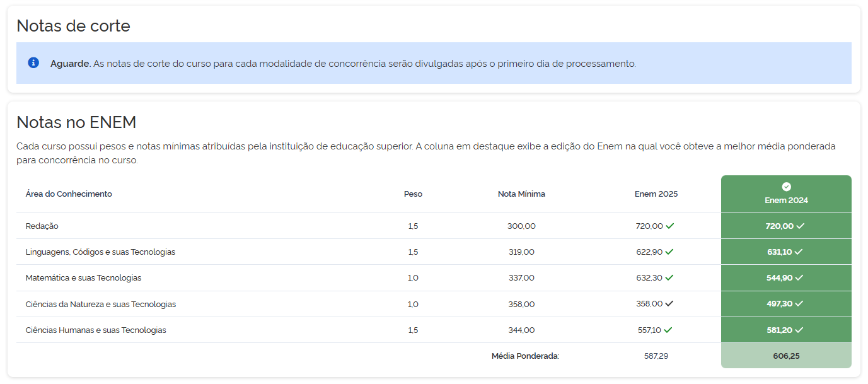Click the white check next to 631,10
868x384 pixels.
tap(799, 252)
